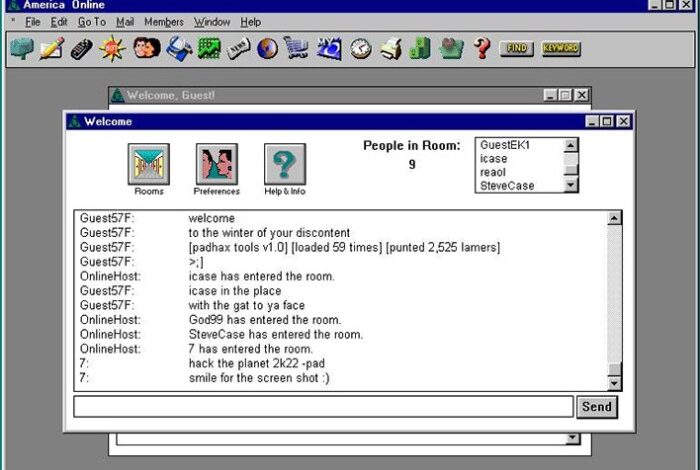Open Help & Info question mark icon
Image resolution: width=700 pixels, height=470 pixels.
[285, 164]
